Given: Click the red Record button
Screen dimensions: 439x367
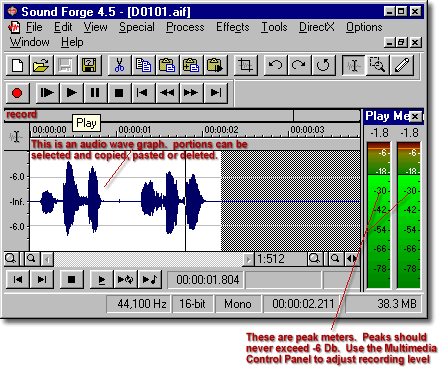Looking at the screenshot, I should (x=17, y=93).
